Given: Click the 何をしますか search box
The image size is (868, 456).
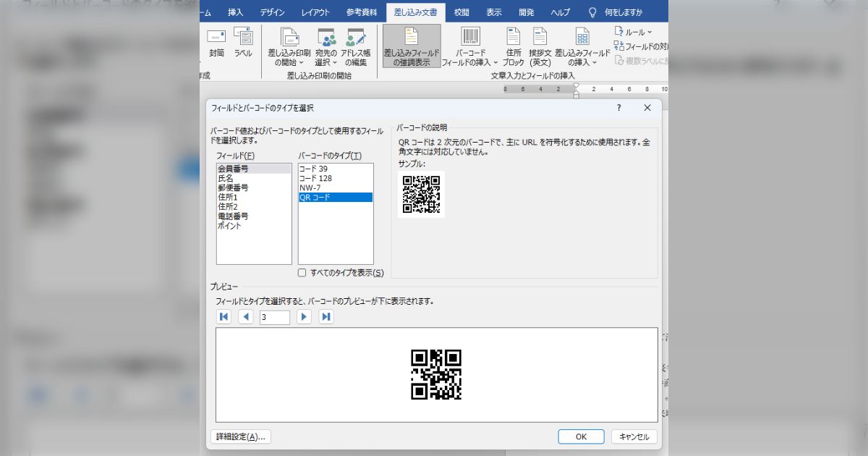Looking at the screenshot, I should click(616, 12).
